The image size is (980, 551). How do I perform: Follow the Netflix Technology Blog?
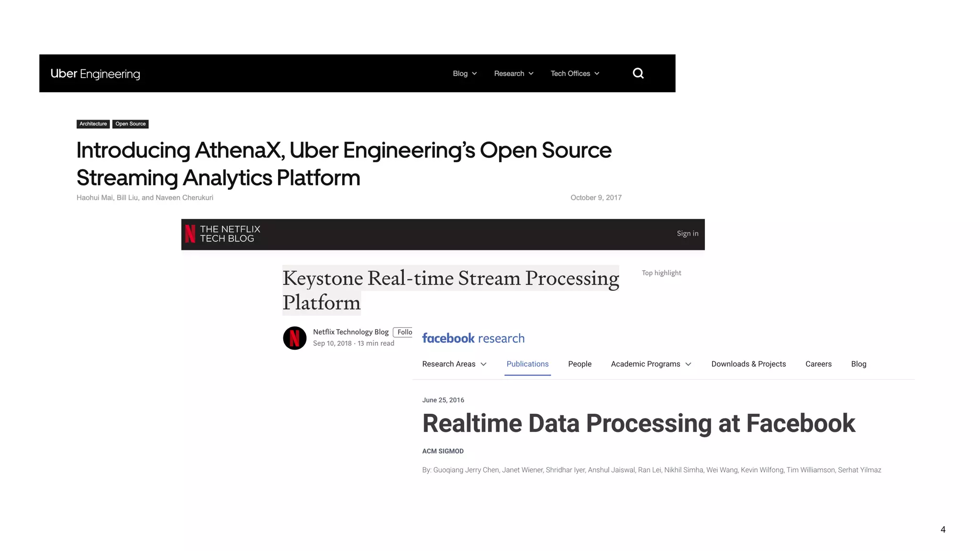[x=403, y=332]
